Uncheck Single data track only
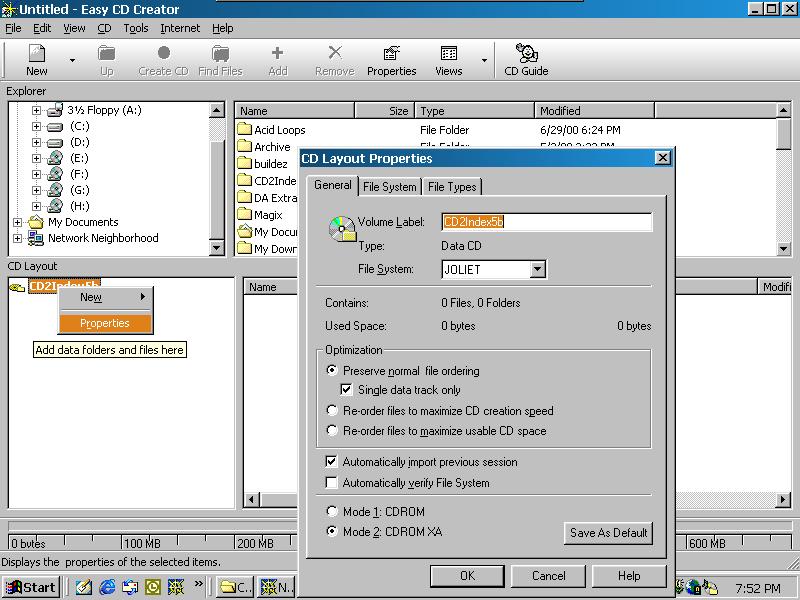 [346, 390]
